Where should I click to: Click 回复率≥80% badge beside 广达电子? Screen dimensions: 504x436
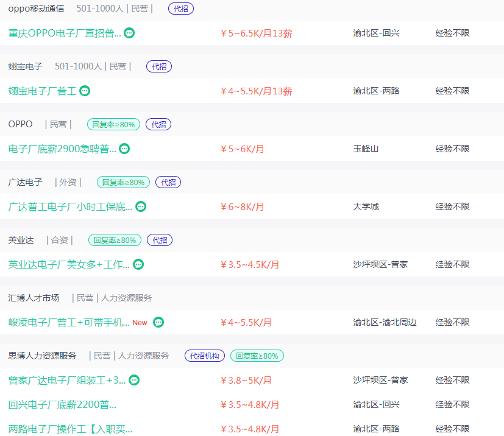point(124,182)
